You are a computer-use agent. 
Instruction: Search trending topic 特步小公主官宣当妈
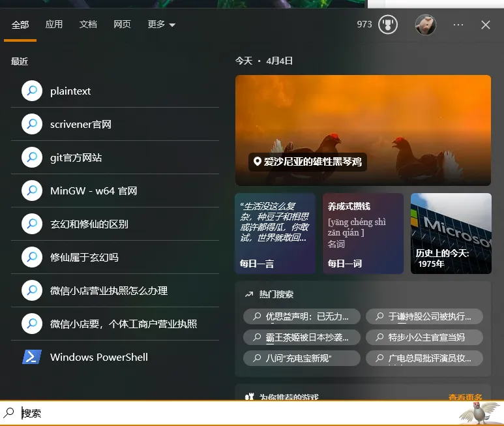tap(424, 337)
